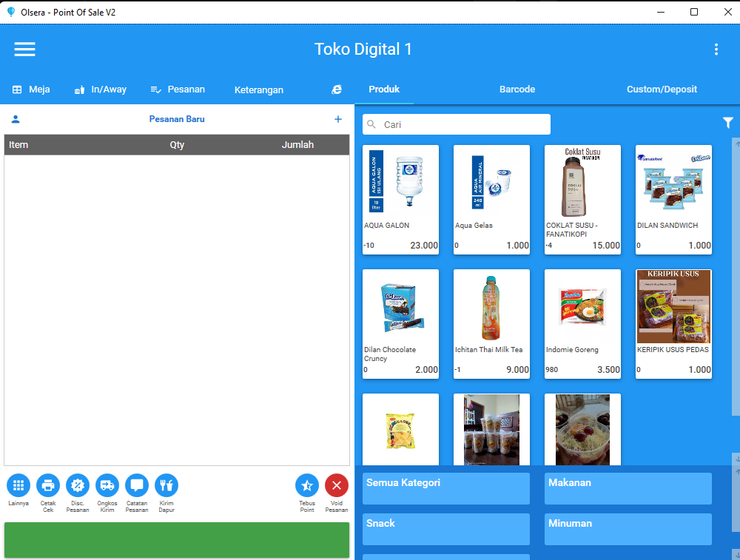Open the Keterangan tab
This screenshot has width=740, height=560.
click(258, 90)
